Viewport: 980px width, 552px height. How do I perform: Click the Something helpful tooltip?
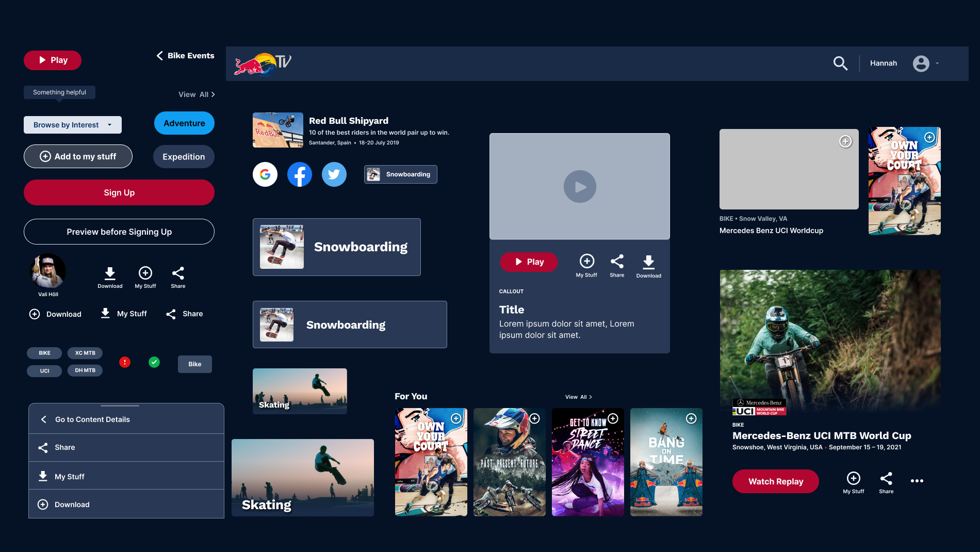click(x=59, y=92)
